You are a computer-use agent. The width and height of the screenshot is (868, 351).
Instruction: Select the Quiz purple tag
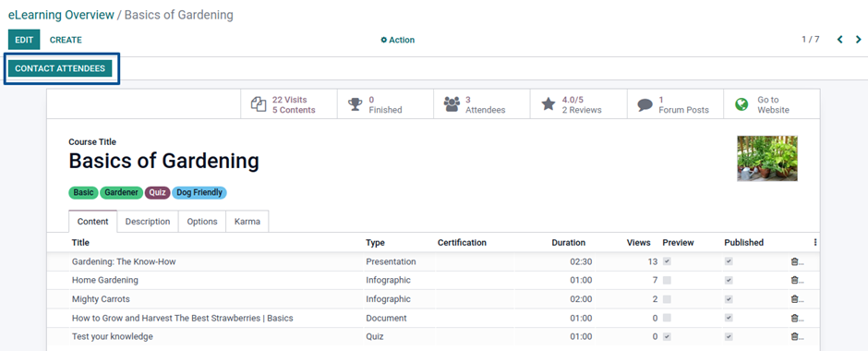[x=157, y=193]
